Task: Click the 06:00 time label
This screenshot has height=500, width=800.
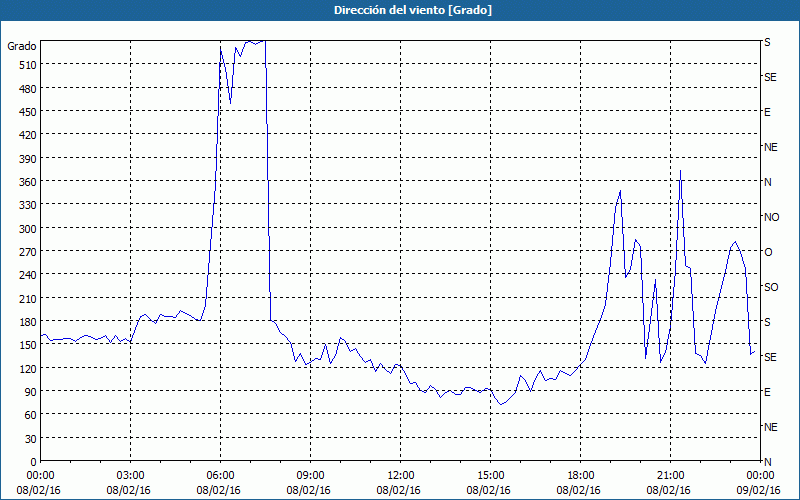Action: tap(220, 476)
